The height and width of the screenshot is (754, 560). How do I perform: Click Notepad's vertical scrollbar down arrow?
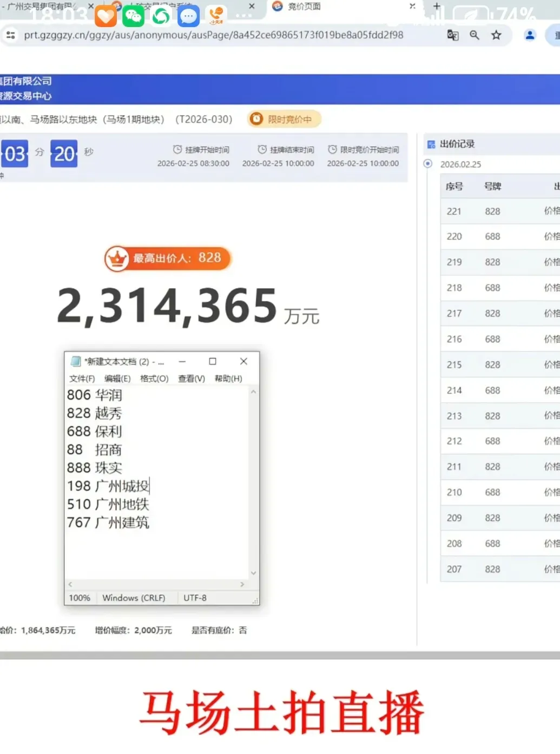[253, 573]
